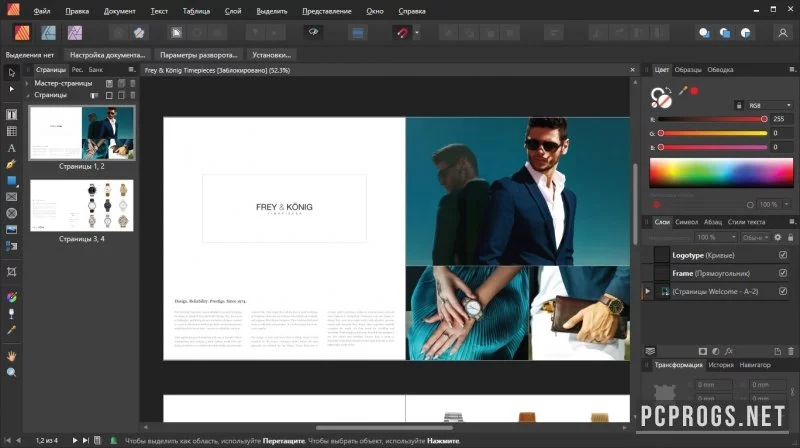Open the snapping options dropdown arrow
Viewport: 800px width, 448px height.
coord(417,33)
